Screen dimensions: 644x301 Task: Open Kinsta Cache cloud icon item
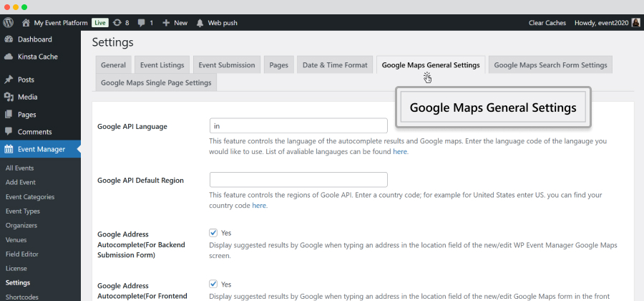point(9,57)
